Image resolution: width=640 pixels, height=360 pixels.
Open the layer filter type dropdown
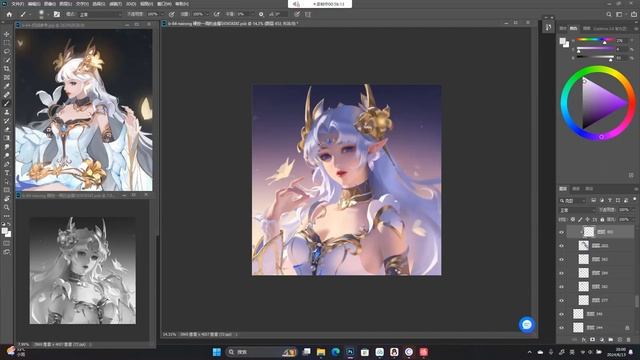tap(573, 200)
